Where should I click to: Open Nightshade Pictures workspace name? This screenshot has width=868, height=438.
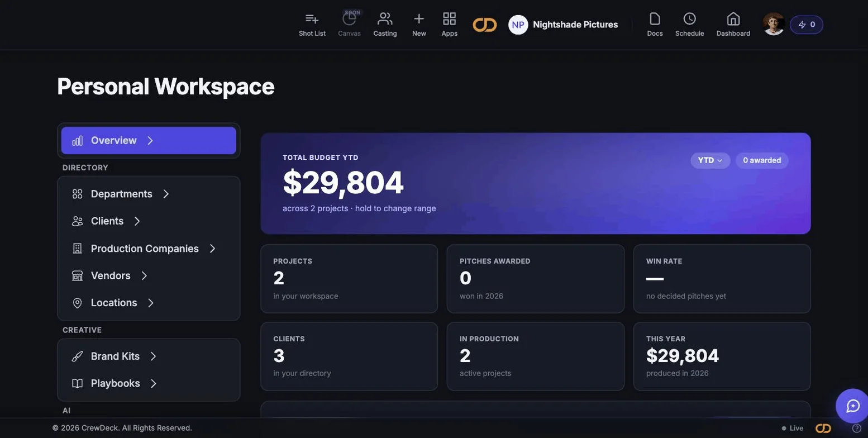(x=575, y=25)
